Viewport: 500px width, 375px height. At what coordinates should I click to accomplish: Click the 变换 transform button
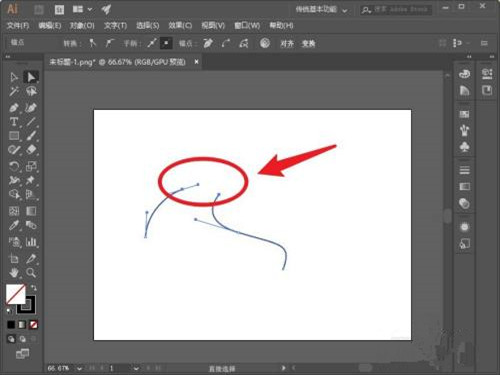308,43
